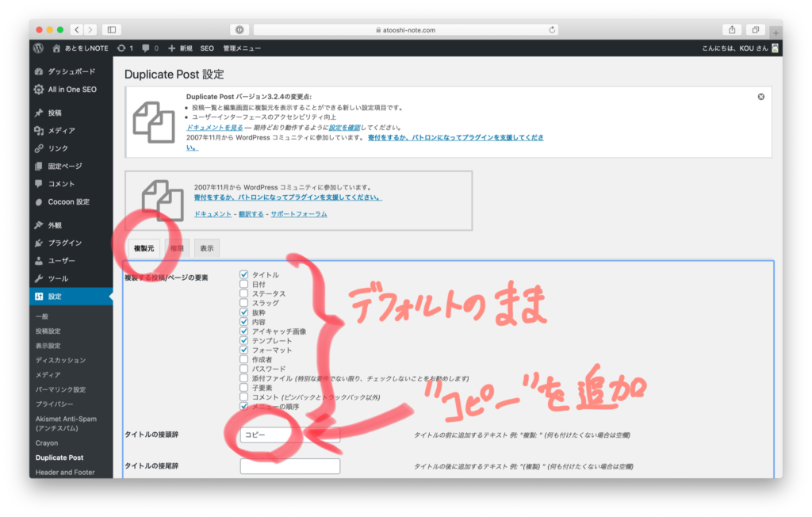This screenshot has height=517, width=812.
Task: Open the New content menu in admin bar
Action: (180, 48)
